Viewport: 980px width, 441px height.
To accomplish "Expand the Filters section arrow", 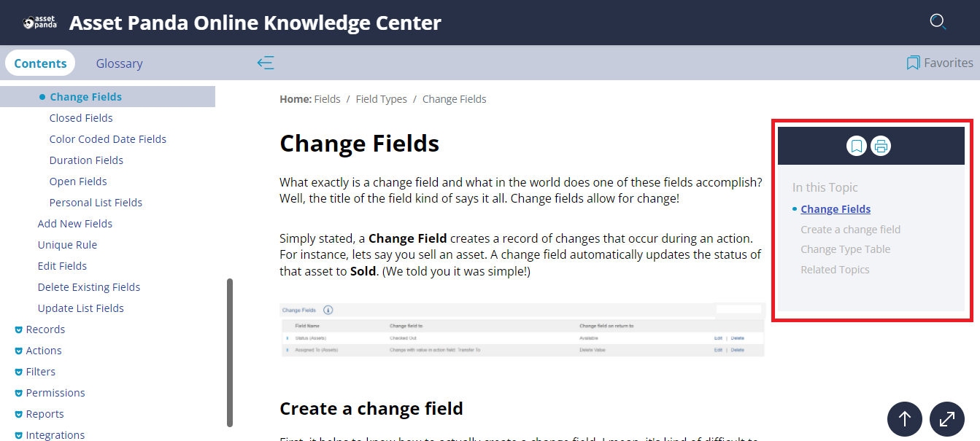I will 19,372.
